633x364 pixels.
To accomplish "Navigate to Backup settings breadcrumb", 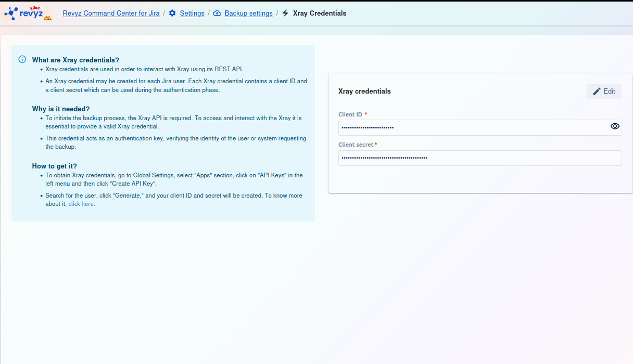I will [248, 13].
